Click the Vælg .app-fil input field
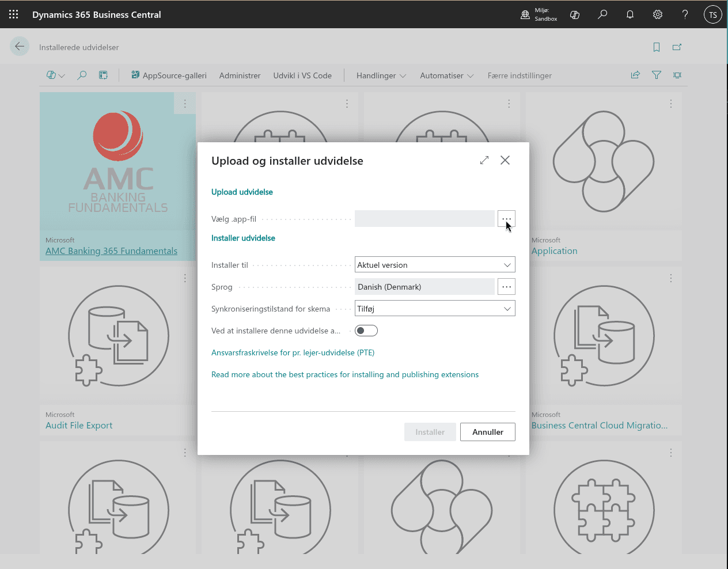 pyautogui.click(x=424, y=219)
